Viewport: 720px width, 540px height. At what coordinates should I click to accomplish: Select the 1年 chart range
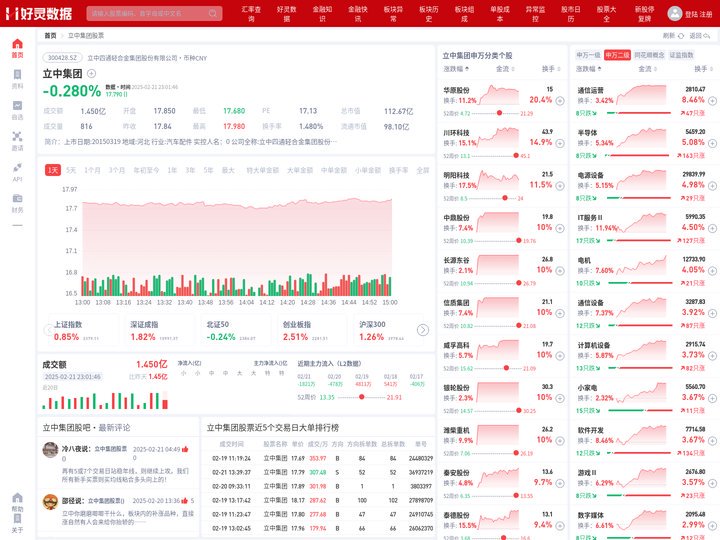[x=172, y=170]
